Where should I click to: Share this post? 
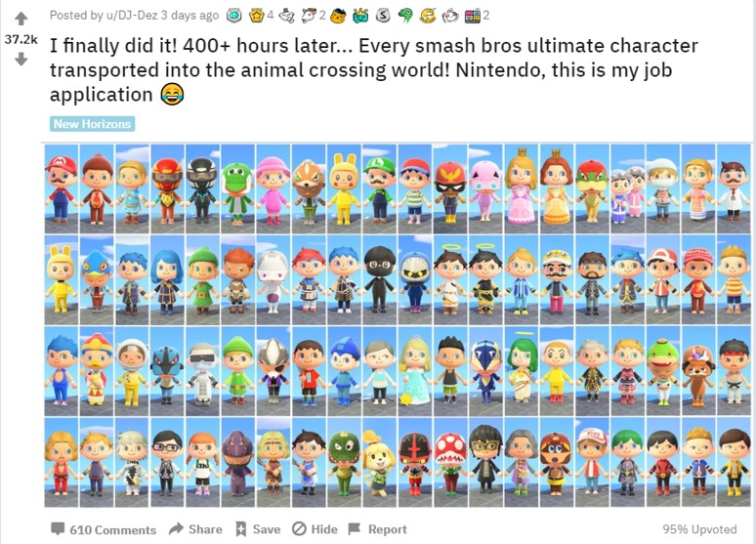195,529
